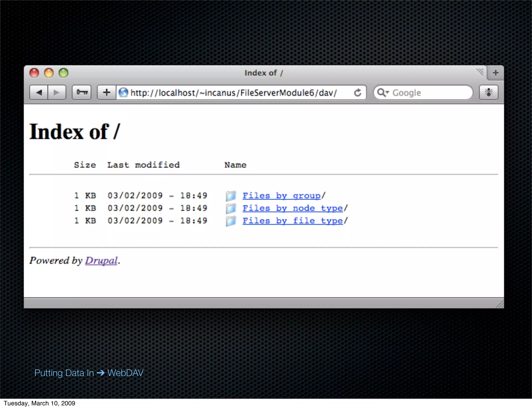Click the Index of / page heading
532x409 pixels.
[x=75, y=132]
